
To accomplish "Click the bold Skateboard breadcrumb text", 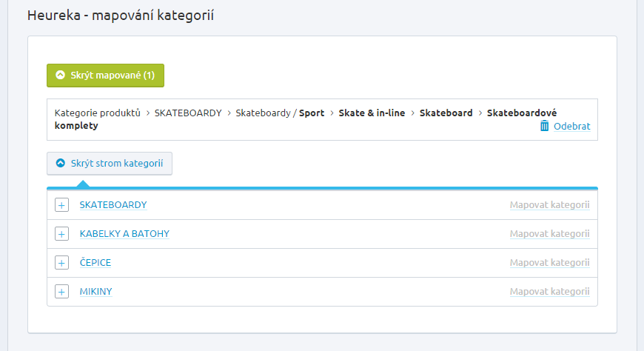I will 446,113.
